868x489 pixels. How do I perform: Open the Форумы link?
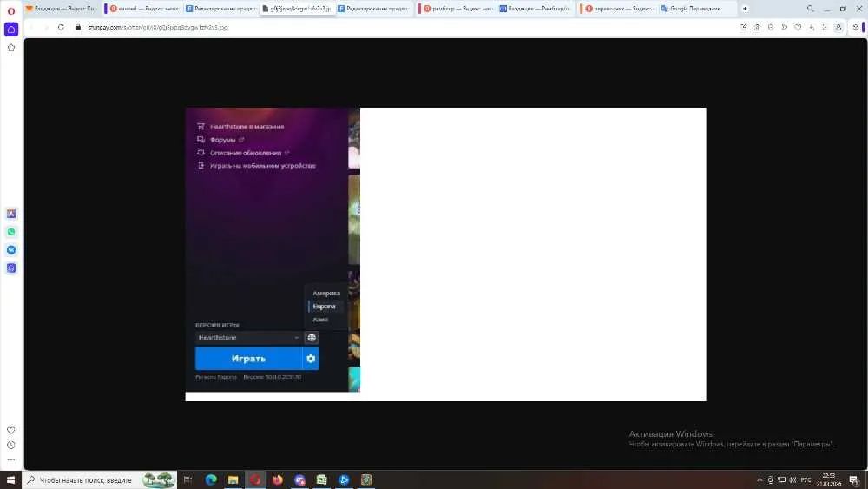pyautogui.click(x=223, y=140)
